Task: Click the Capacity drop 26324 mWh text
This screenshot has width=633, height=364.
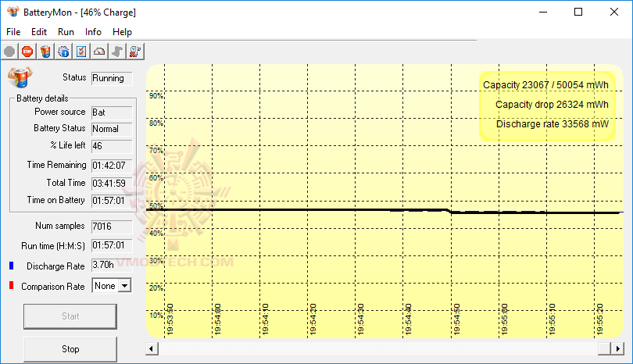Action: pos(552,105)
